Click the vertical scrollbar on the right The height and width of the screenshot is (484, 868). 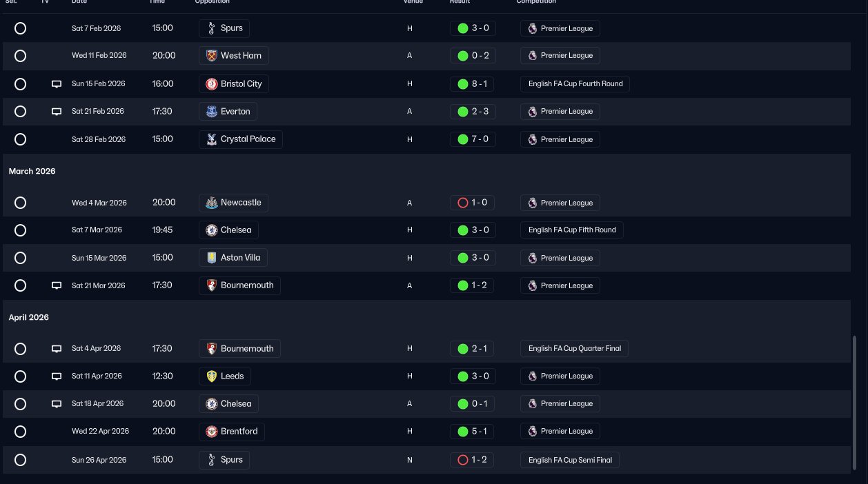coord(854,404)
